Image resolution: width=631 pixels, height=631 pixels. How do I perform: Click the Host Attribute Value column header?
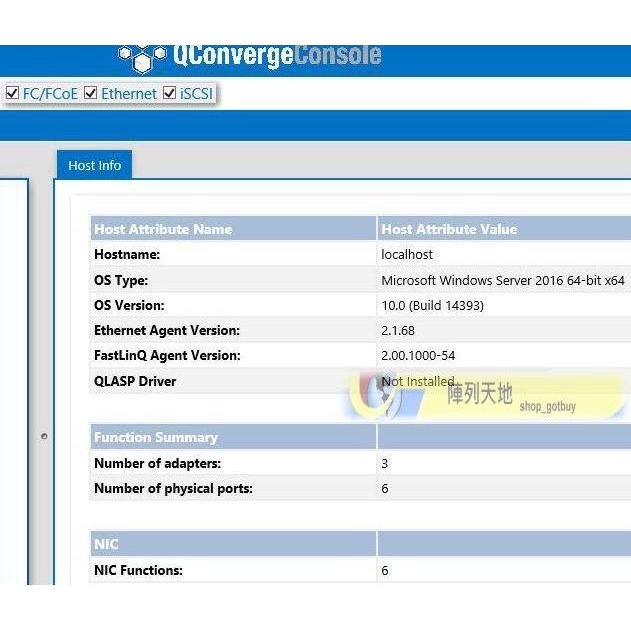pyautogui.click(x=449, y=229)
